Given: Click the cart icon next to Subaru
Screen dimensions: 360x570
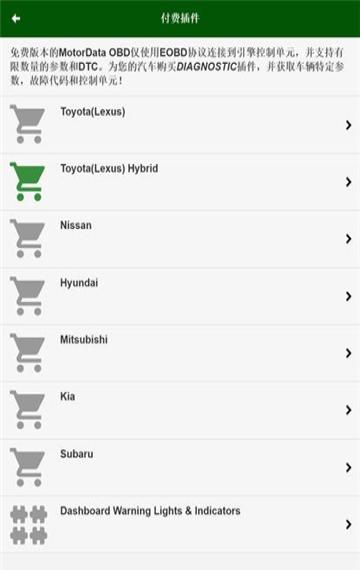Looking at the screenshot, I should 28,467.
